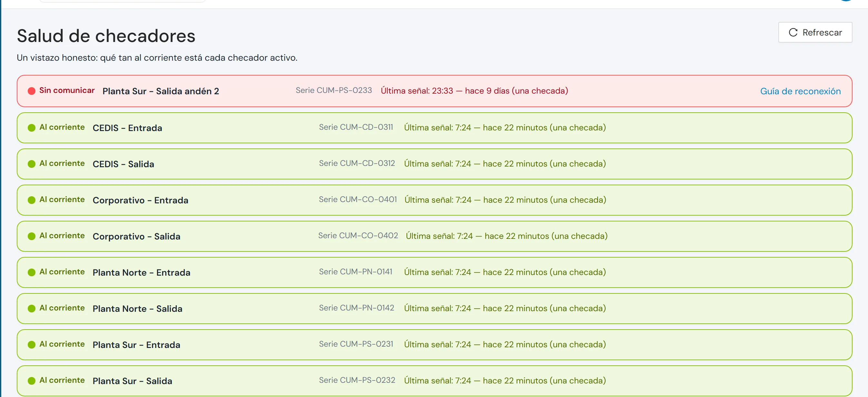The height and width of the screenshot is (397, 868).
Task: Click serial number Serie CUM-CO-0402
Action: (358, 235)
